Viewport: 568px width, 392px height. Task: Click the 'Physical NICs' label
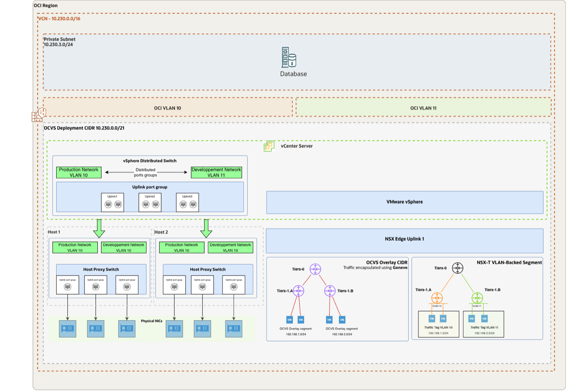(x=151, y=321)
